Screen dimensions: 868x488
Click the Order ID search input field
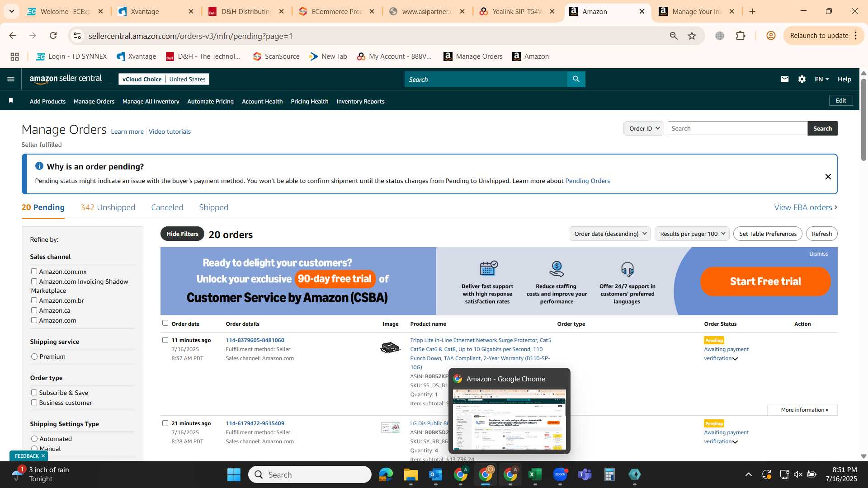tap(737, 128)
